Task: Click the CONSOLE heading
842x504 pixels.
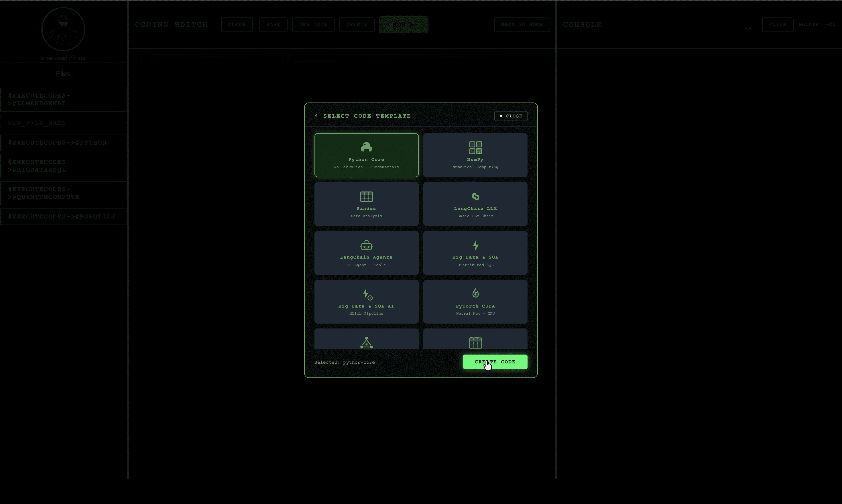Action: tap(582, 24)
